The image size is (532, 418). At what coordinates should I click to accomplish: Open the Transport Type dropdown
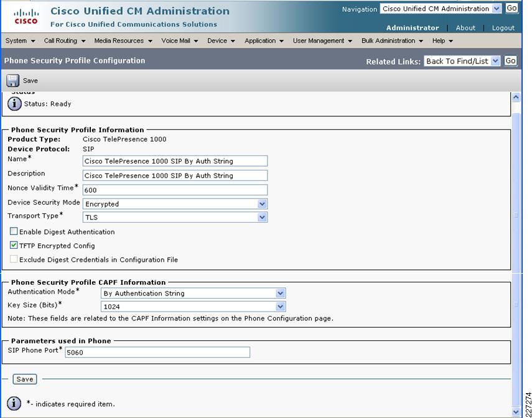coord(175,217)
